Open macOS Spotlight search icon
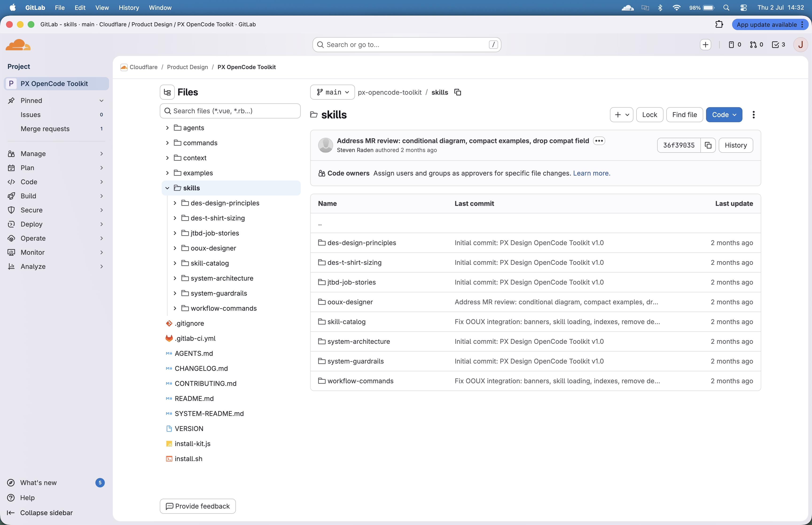812x525 pixels. 726,8
